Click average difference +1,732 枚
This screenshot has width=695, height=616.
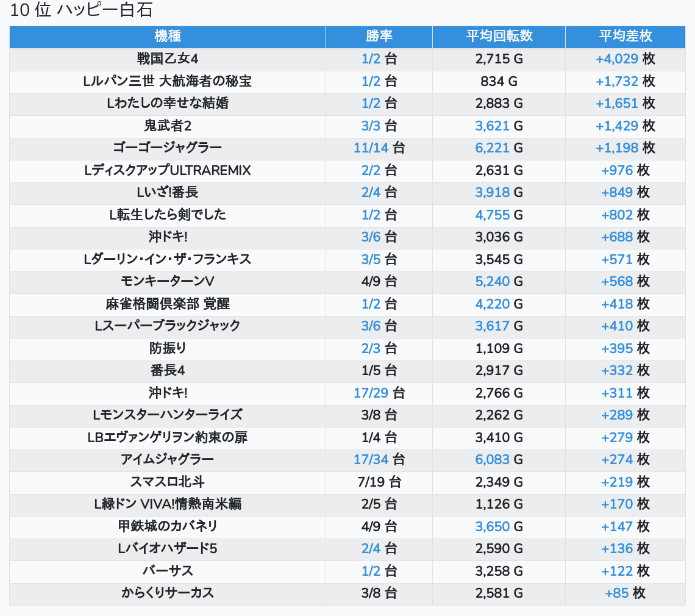pyautogui.click(x=625, y=81)
